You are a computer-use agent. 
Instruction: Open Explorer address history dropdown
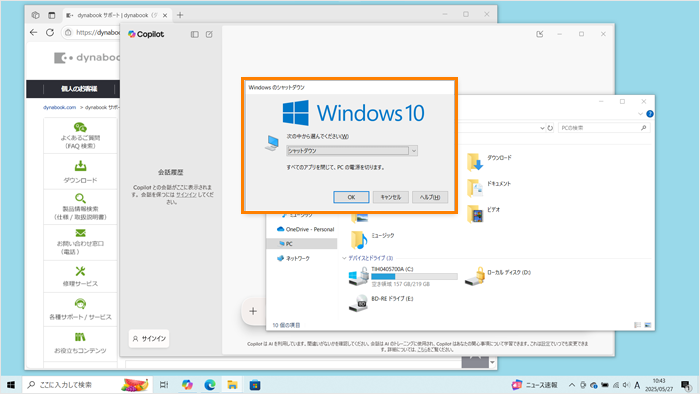(x=542, y=128)
